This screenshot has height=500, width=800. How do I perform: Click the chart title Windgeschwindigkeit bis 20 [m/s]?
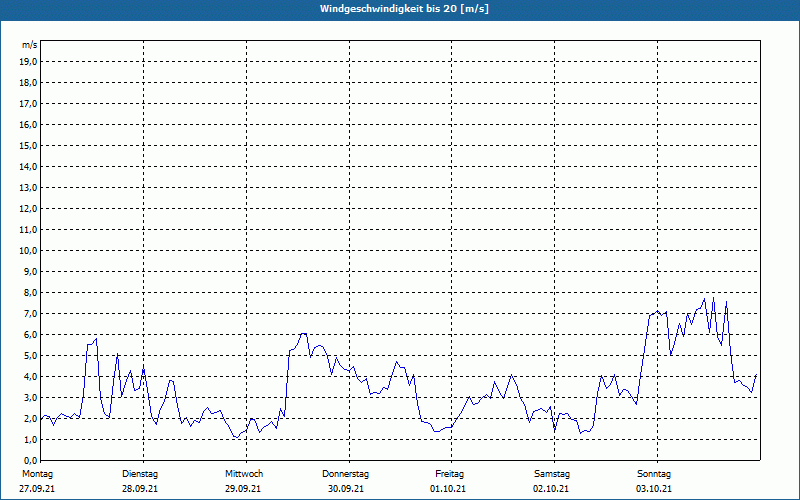point(404,9)
